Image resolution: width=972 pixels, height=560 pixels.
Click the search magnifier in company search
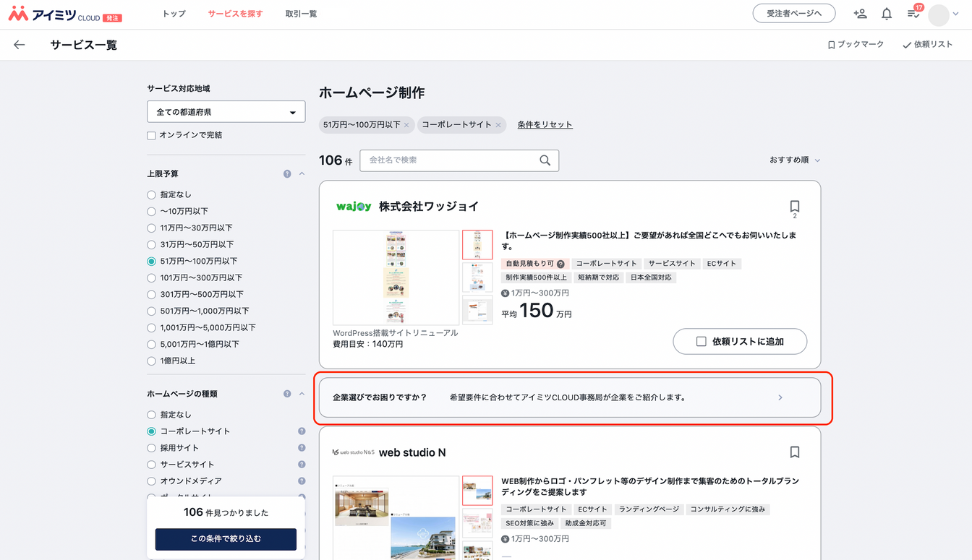click(x=545, y=160)
